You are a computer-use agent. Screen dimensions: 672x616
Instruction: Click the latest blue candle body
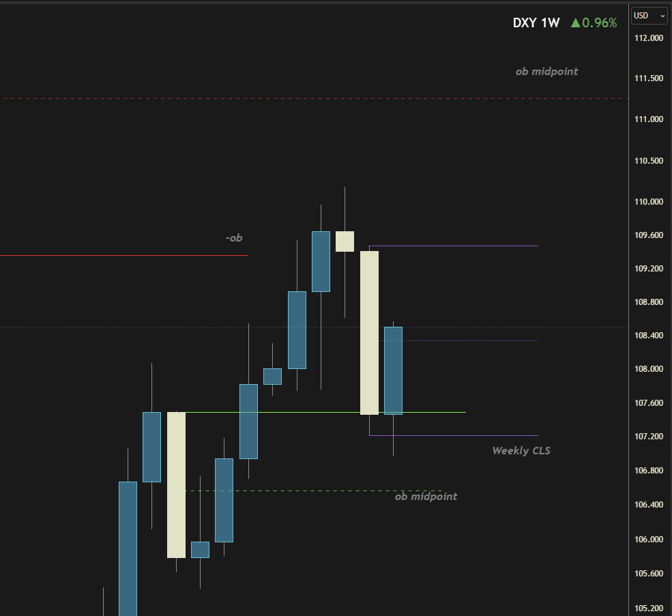point(394,371)
